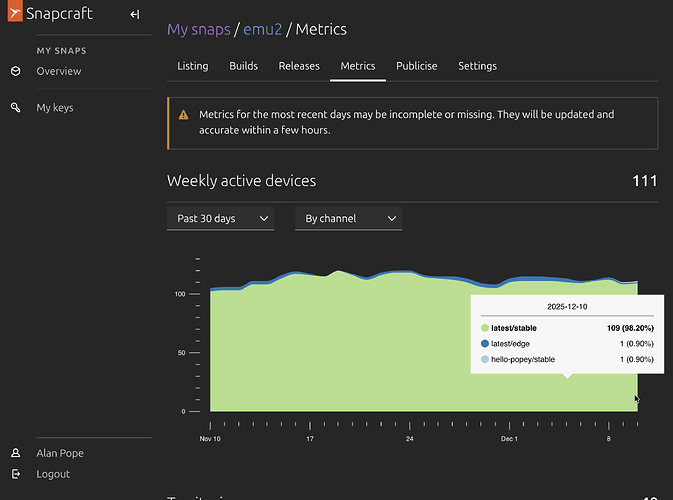Viewport: 673px width, 500px height.
Task: Click the Logout door icon
Action: 15,474
